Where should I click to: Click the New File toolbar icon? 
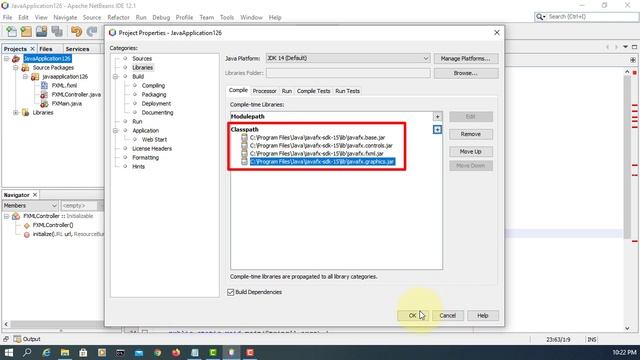coord(11,31)
